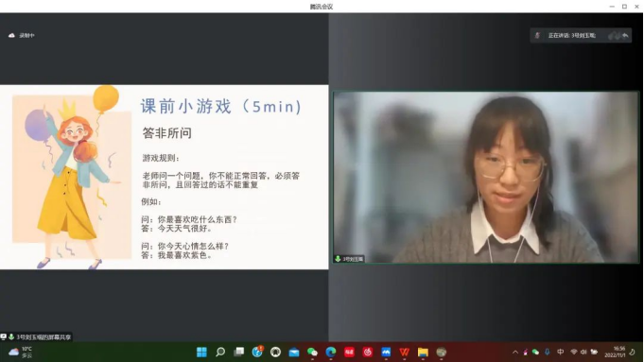Expand hidden system tray icons chevron
Viewport: 644px width, 362px height.
click(515, 353)
